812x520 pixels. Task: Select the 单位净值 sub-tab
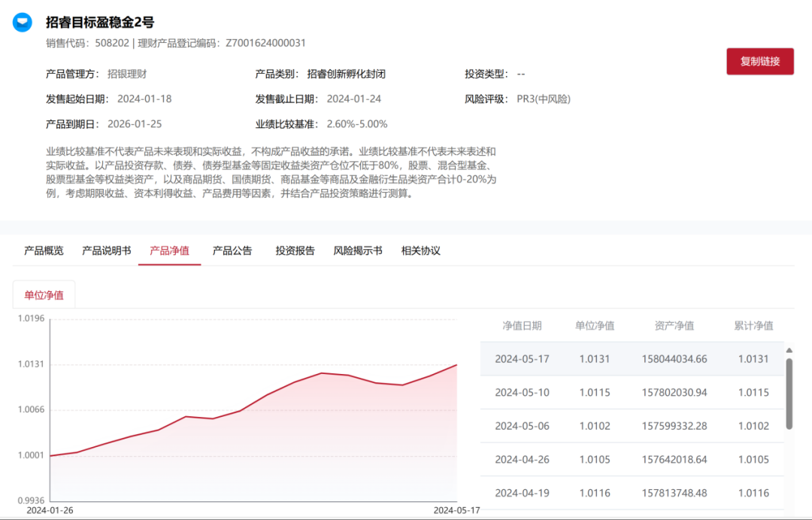point(44,295)
